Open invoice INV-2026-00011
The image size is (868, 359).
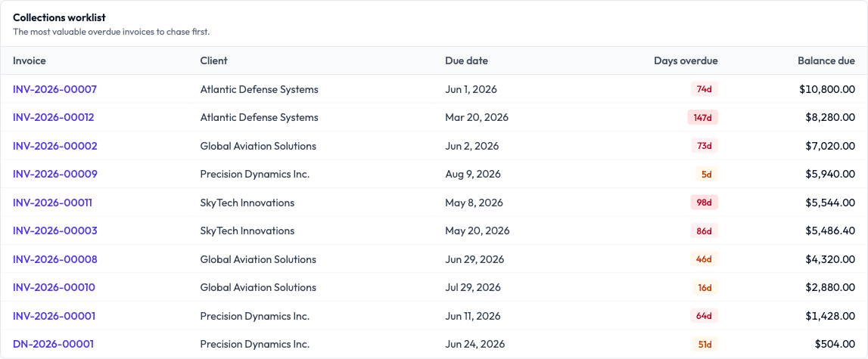[x=52, y=203]
